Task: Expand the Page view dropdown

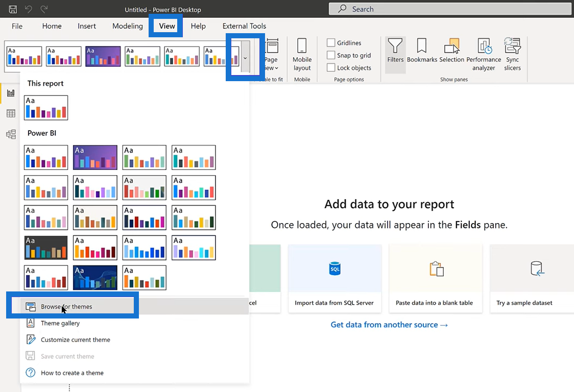Action: [x=271, y=55]
